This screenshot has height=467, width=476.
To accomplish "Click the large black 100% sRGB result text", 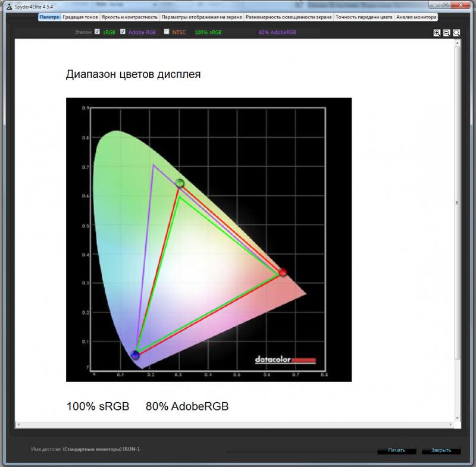I will 98,406.
